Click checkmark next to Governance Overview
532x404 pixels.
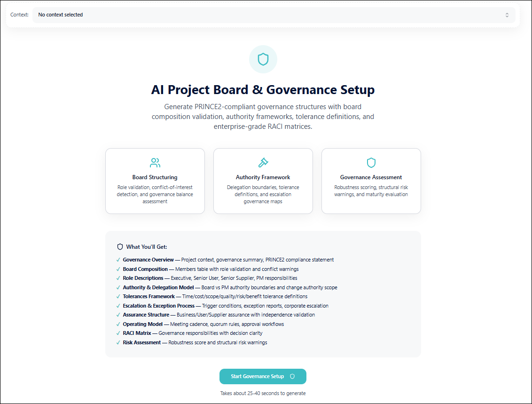[x=118, y=260]
